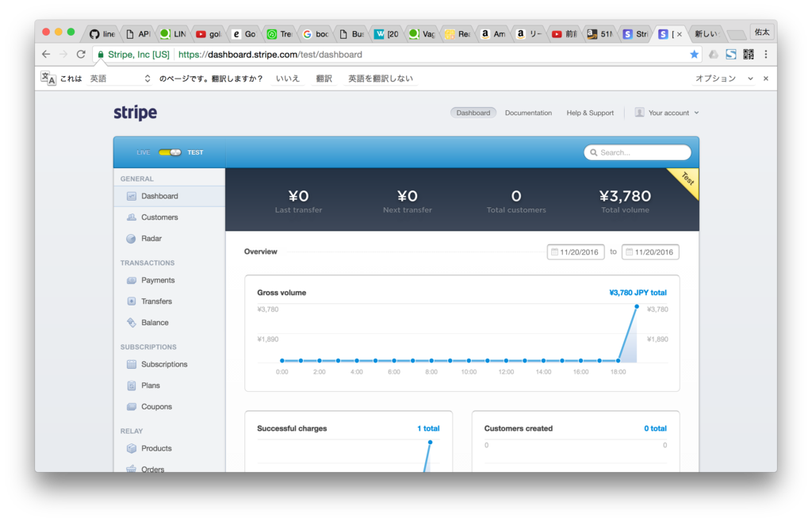Screen dimensions: 812x522
Task: Open the end date 11/20/2016 picker
Action: pos(650,252)
